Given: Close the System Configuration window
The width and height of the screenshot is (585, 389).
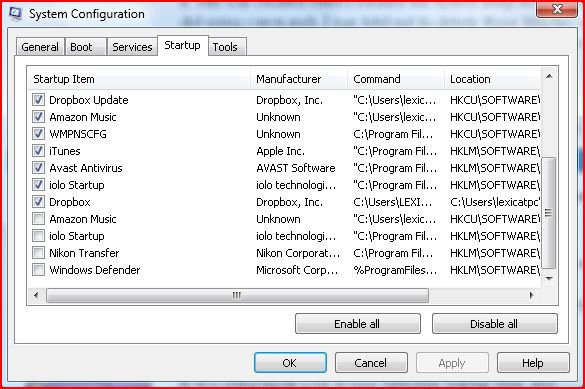Looking at the screenshot, I should click(557, 9).
